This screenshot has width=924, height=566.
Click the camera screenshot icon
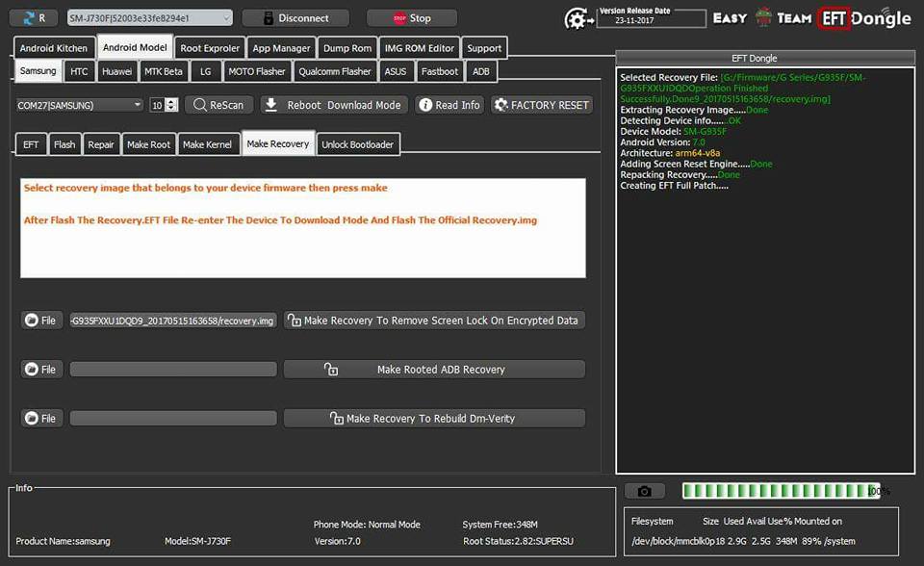click(x=645, y=491)
